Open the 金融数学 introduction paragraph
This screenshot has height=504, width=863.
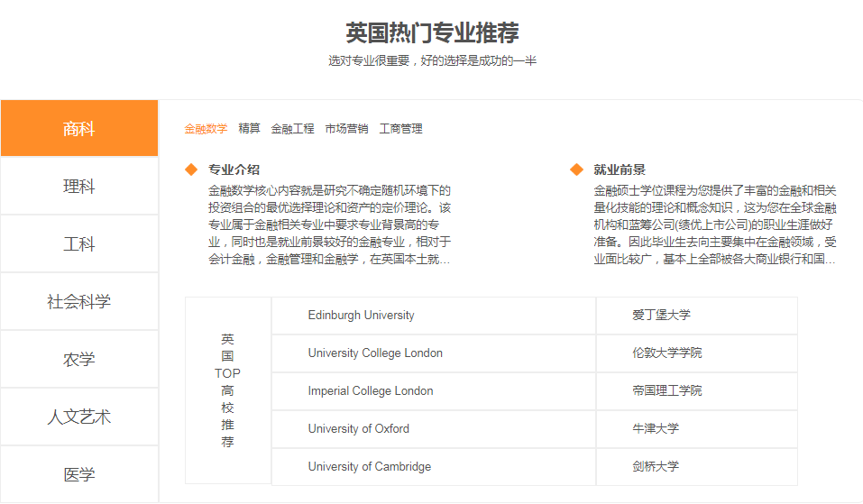coord(329,225)
